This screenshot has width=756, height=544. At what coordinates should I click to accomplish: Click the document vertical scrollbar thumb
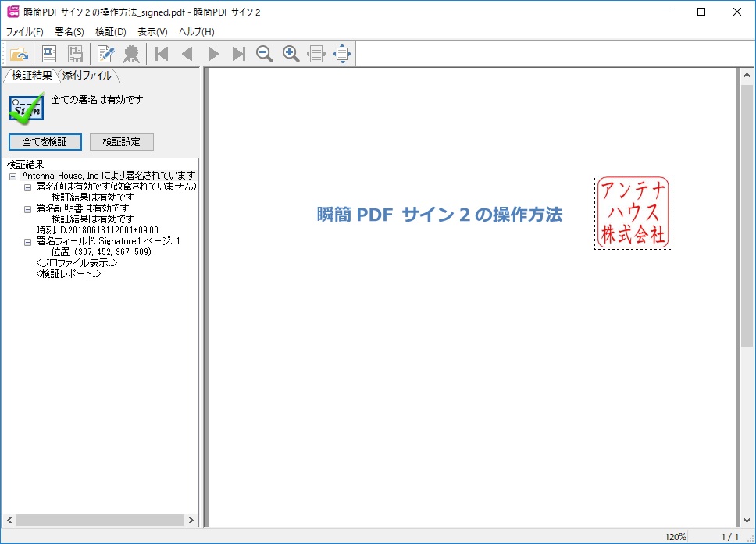747,216
